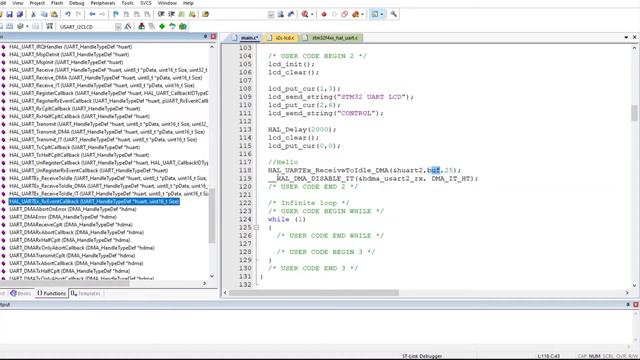The width and height of the screenshot is (640, 360).
Task: Click the Unindent selection icon
Action: tap(171, 14)
